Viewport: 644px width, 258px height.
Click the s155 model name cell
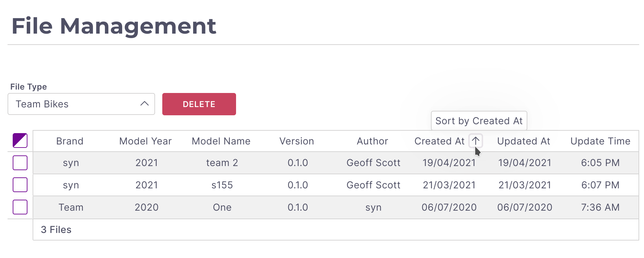click(x=222, y=185)
